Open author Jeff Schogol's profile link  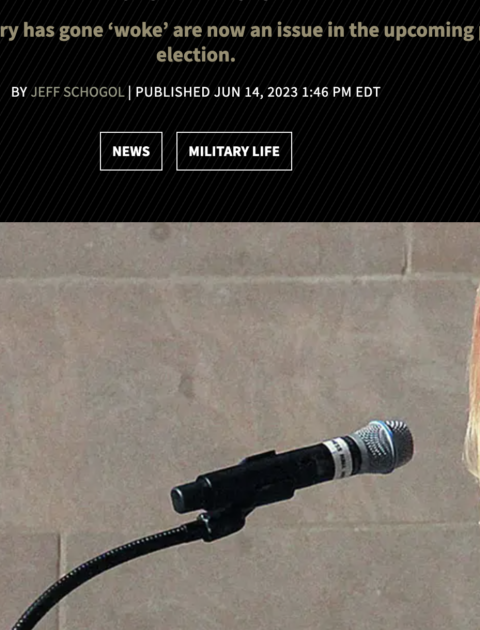tap(78, 92)
